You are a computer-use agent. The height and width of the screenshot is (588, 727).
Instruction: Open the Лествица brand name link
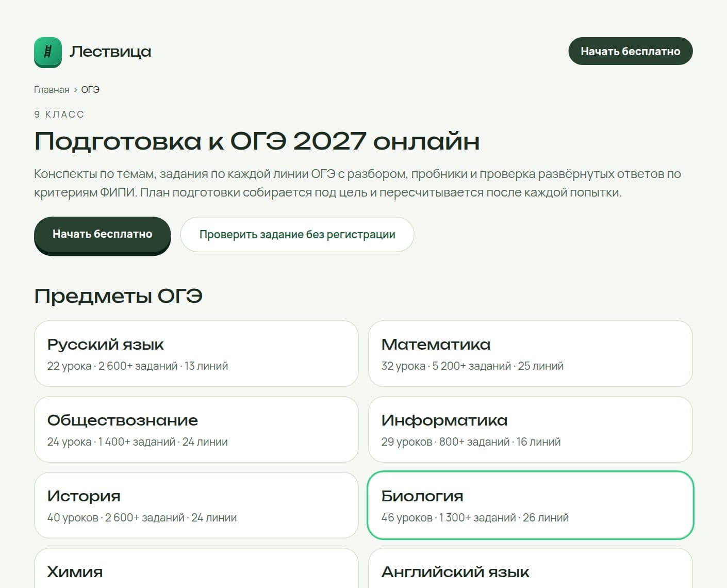click(110, 52)
